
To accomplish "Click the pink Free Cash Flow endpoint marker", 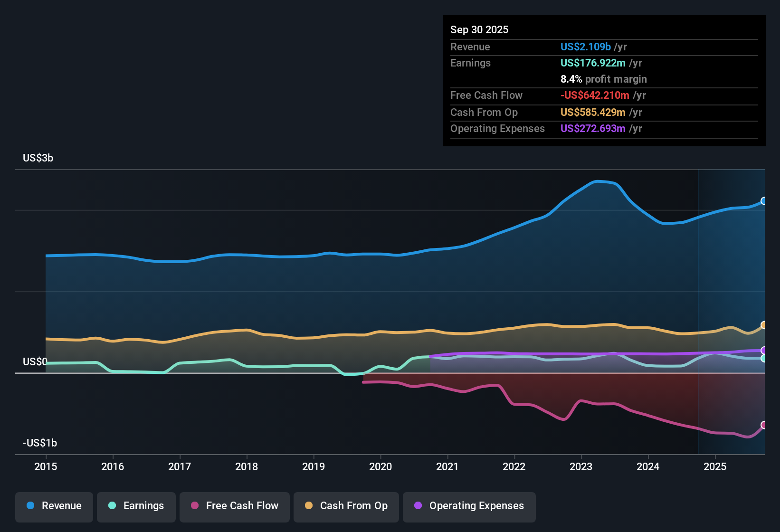I will tap(764, 426).
